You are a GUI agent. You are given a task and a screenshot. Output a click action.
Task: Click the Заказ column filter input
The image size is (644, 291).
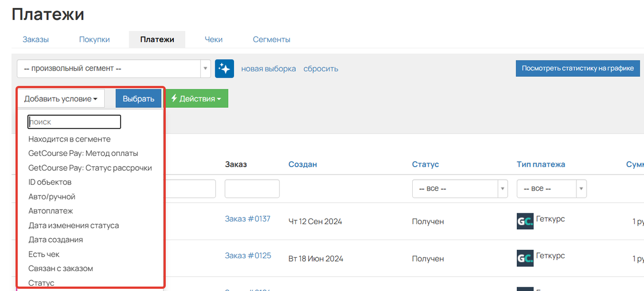252,189
